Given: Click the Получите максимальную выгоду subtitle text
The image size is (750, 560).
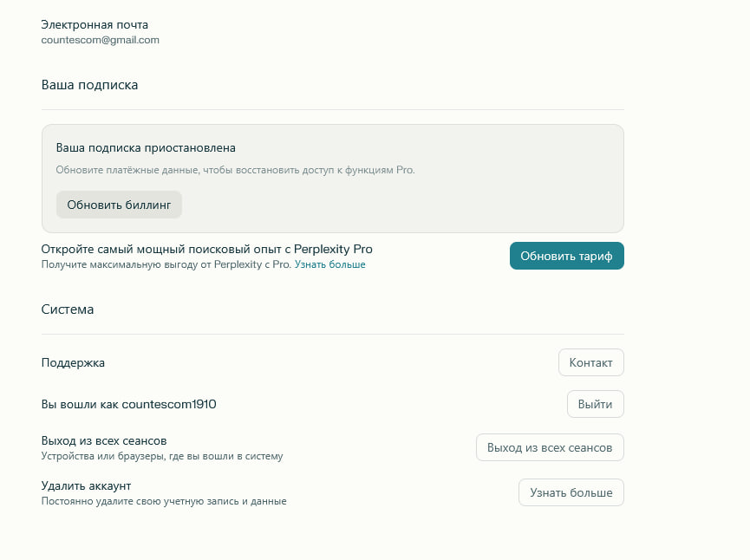Looking at the screenshot, I should click(165, 264).
